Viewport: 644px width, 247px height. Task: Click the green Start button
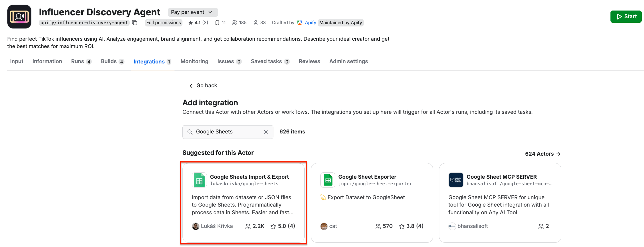pyautogui.click(x=626, y=17)
